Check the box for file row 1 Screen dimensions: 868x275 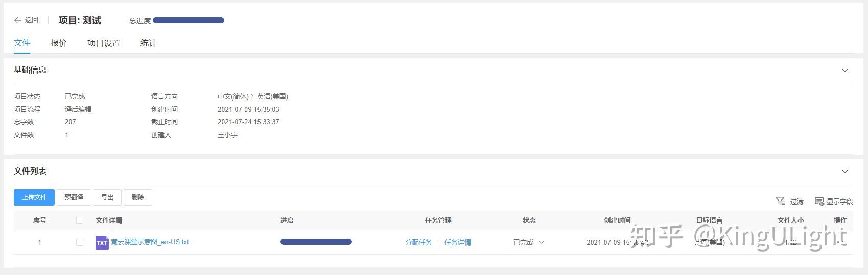click(x=80, y=242)
